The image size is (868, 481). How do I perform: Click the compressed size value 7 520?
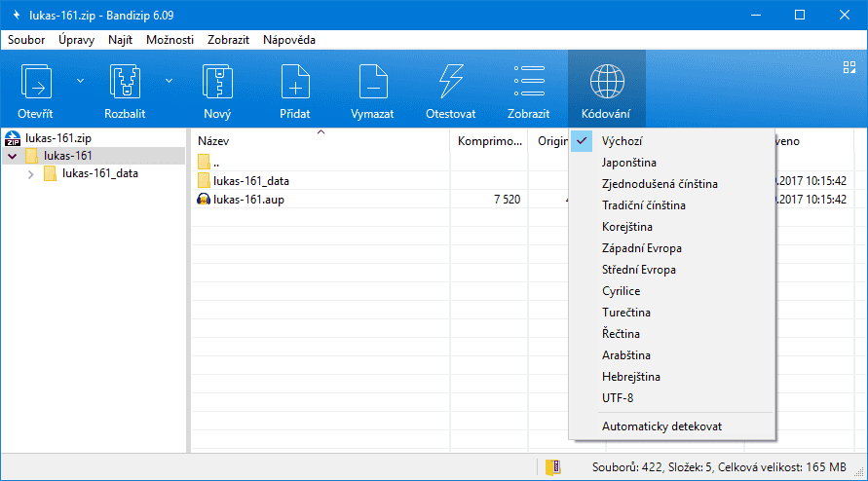click(x=508, y=200)
